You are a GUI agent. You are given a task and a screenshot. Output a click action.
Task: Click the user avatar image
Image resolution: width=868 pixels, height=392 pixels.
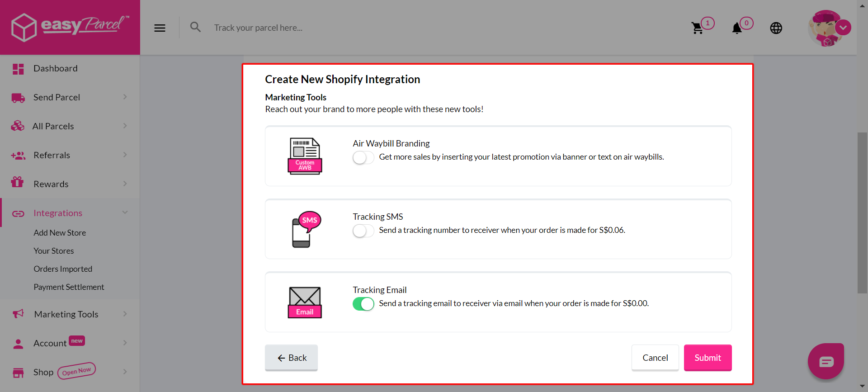825,28
